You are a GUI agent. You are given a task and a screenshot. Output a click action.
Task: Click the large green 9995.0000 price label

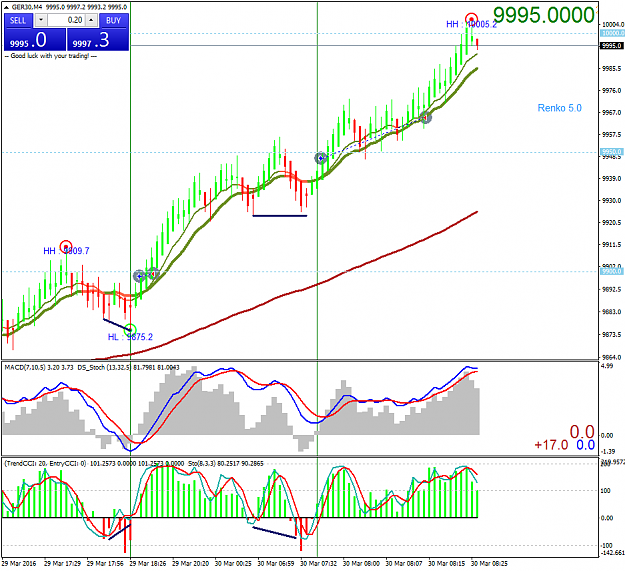coord(544,15)
